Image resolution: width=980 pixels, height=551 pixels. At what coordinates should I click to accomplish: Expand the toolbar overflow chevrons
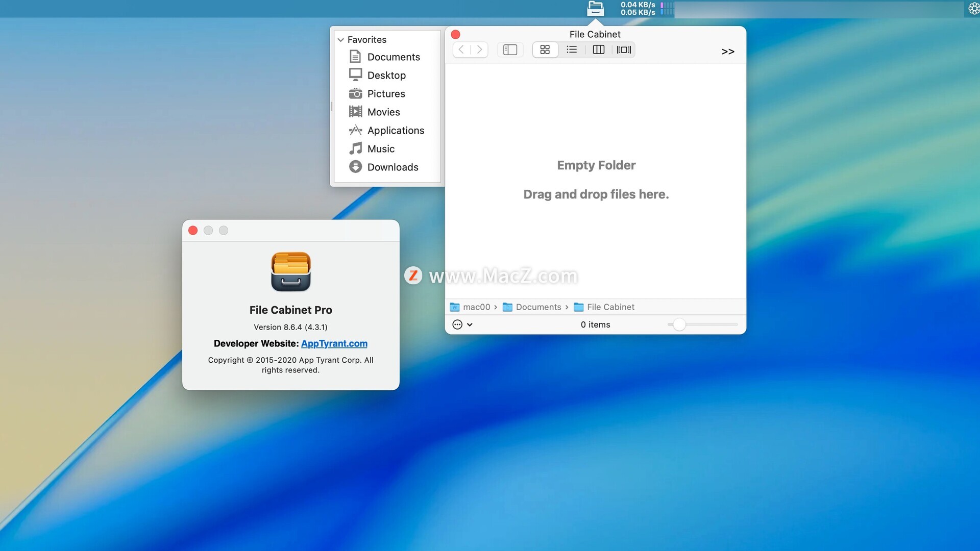coord(728,52)
